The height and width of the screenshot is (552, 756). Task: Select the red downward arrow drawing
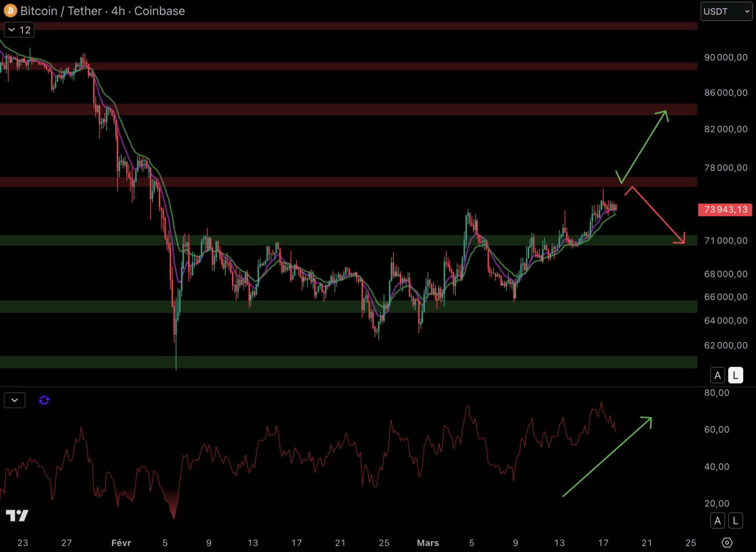[658, 215]
